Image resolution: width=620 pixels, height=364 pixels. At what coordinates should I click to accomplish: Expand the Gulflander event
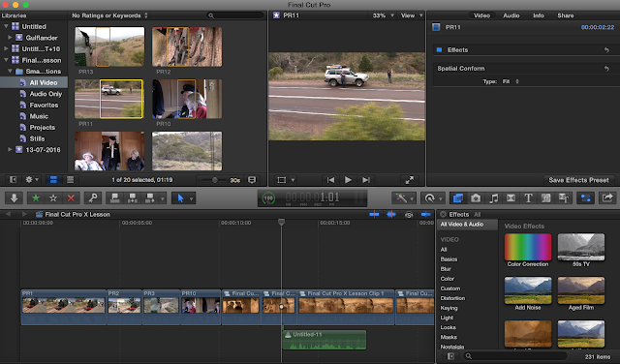click(10, 38)
